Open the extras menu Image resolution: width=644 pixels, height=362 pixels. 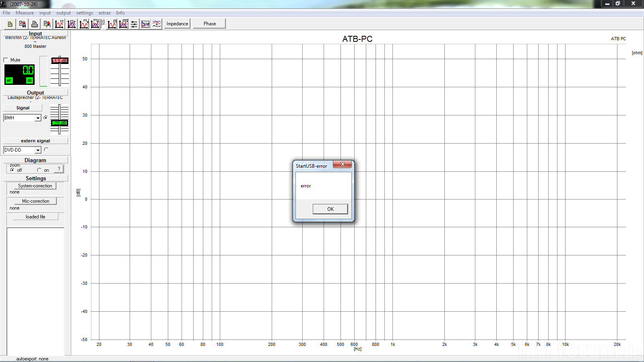click(x=105, y=13)
